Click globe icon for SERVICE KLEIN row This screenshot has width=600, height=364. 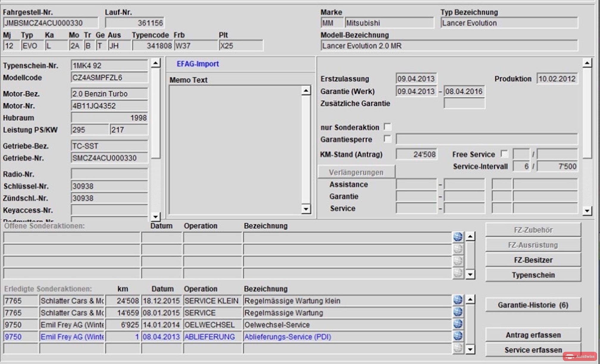(x=458, y=300)
